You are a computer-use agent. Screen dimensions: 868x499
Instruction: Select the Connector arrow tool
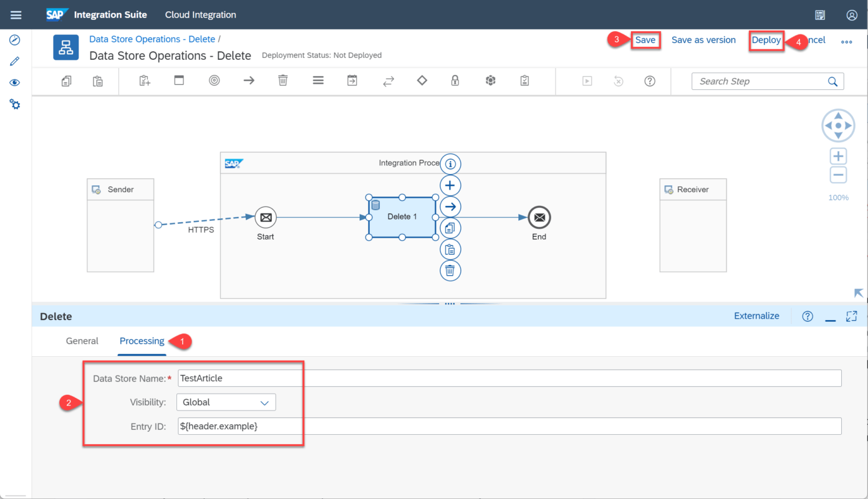point(249,80)
